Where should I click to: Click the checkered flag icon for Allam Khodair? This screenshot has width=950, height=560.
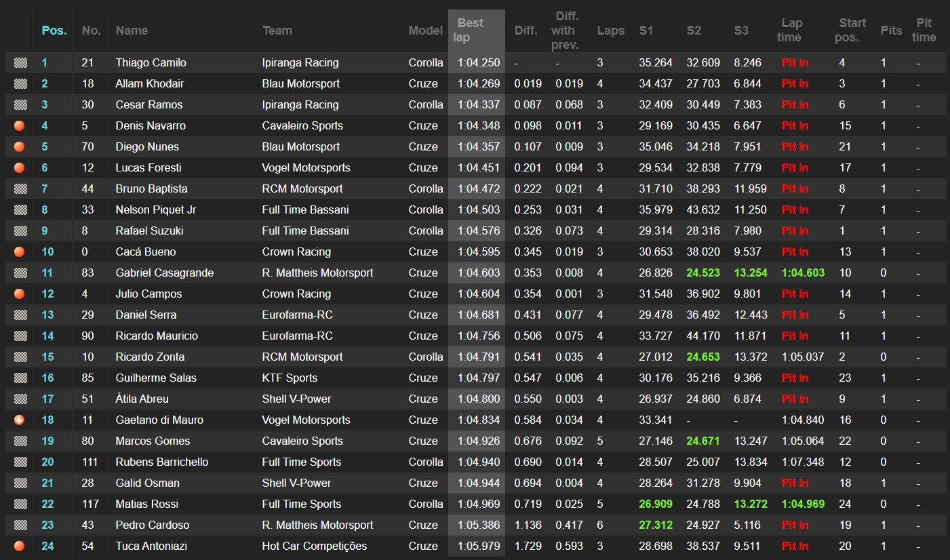tap(20, 83)
